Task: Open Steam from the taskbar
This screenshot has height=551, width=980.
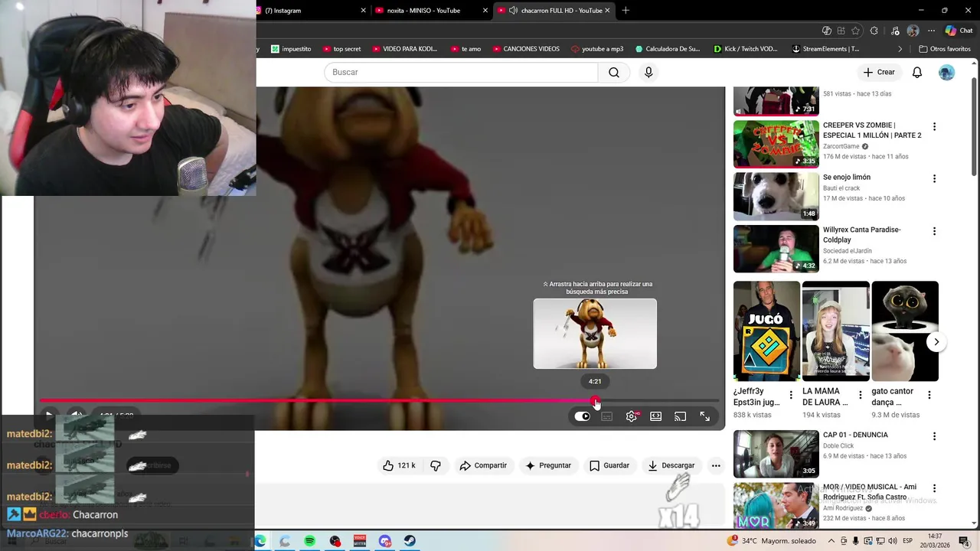Action: [x=410, y=541]
